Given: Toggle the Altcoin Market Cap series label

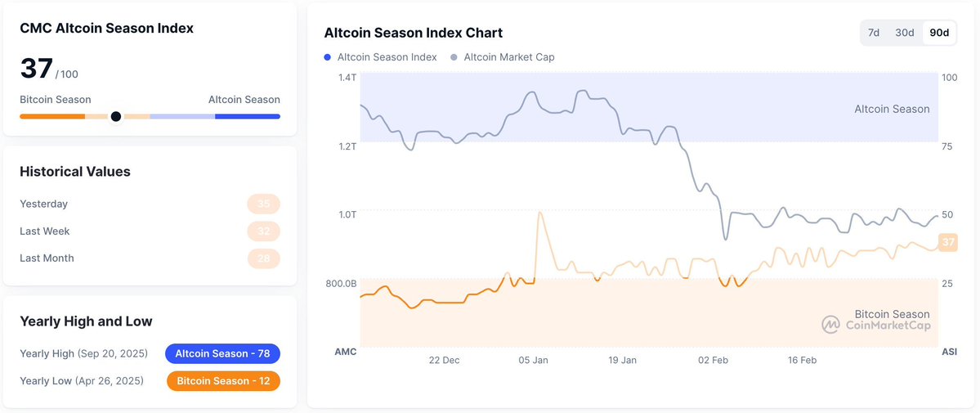Looking at the screenshot, I should coord(508,57).
